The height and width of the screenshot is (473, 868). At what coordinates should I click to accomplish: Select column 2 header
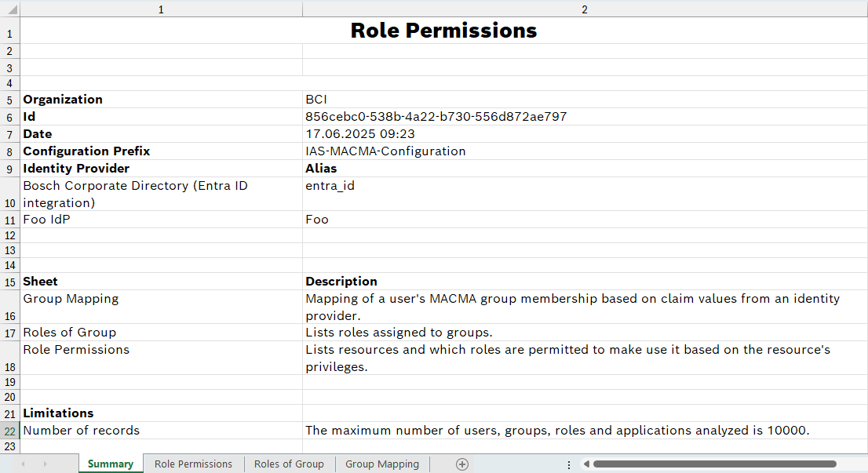point(585,9)
